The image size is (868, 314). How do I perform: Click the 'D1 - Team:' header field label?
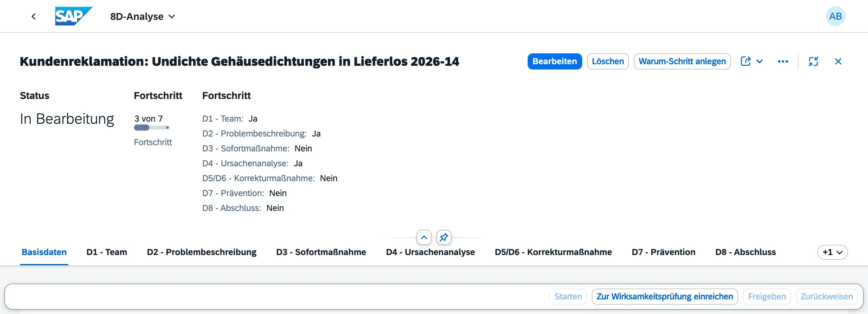pyautogui.click(x=223, y=119)
